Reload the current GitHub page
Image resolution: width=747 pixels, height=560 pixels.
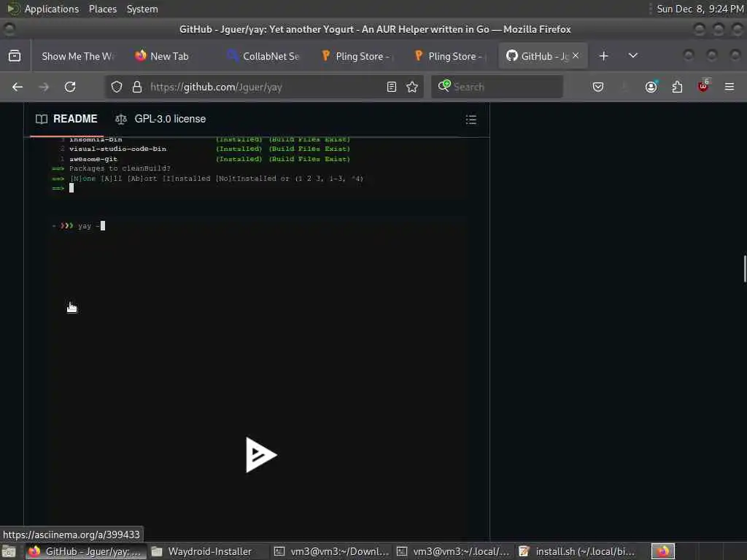(x=70, y=87)
